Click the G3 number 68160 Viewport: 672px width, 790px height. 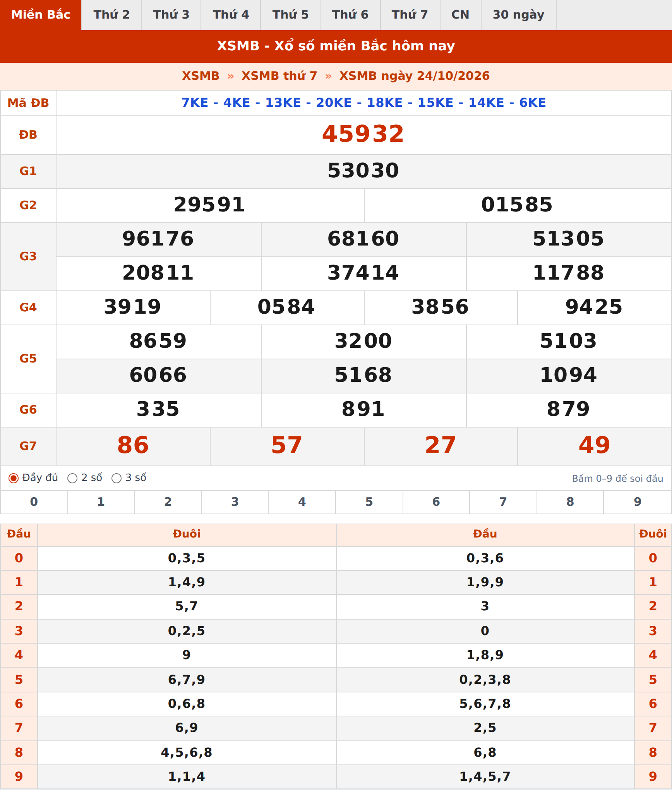(x=363, y=239)
